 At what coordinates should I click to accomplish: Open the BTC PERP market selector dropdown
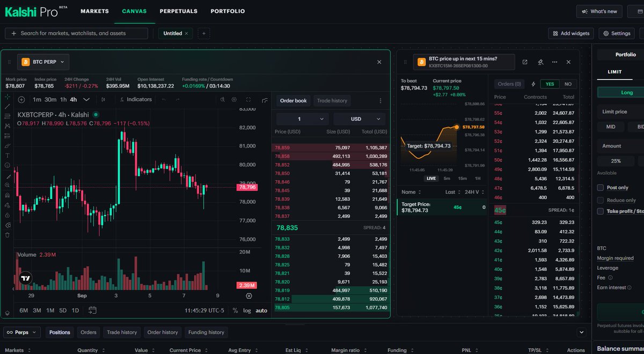coord(43,62)
